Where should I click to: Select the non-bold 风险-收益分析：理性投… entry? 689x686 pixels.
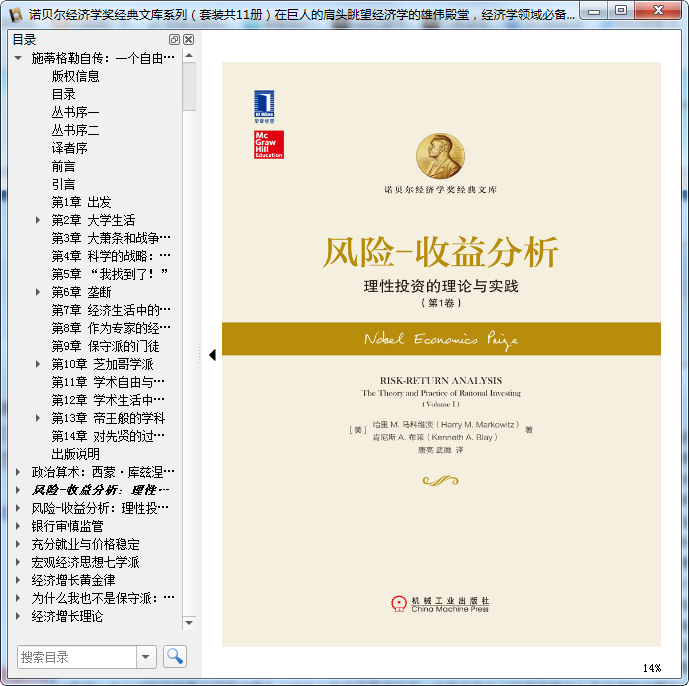click(100, 508)
